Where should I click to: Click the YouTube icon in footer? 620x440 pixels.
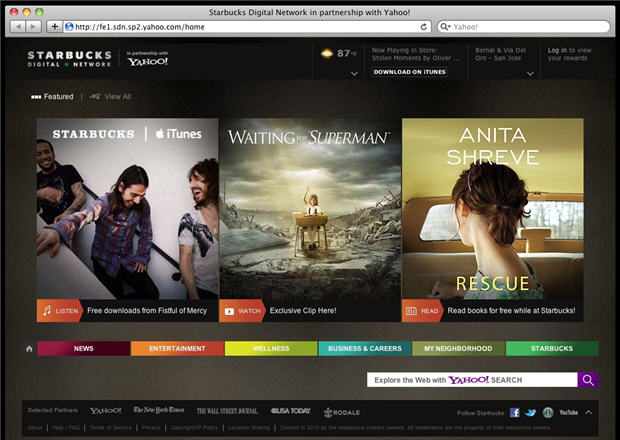click(568, 412)
